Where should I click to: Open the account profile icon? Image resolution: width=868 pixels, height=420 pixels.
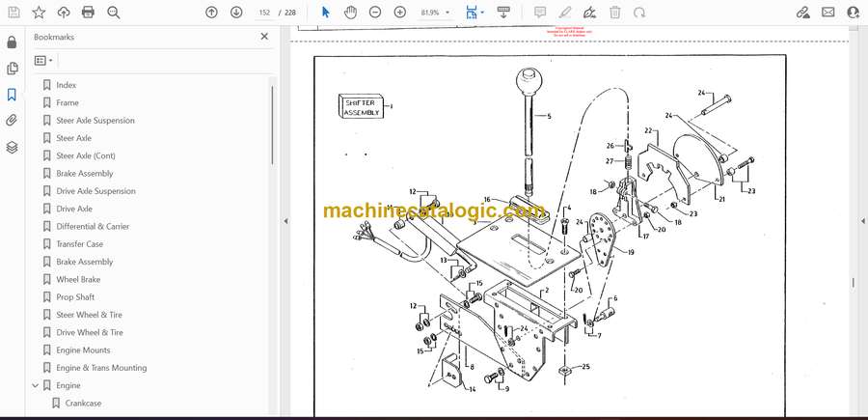tap(854, 13)
